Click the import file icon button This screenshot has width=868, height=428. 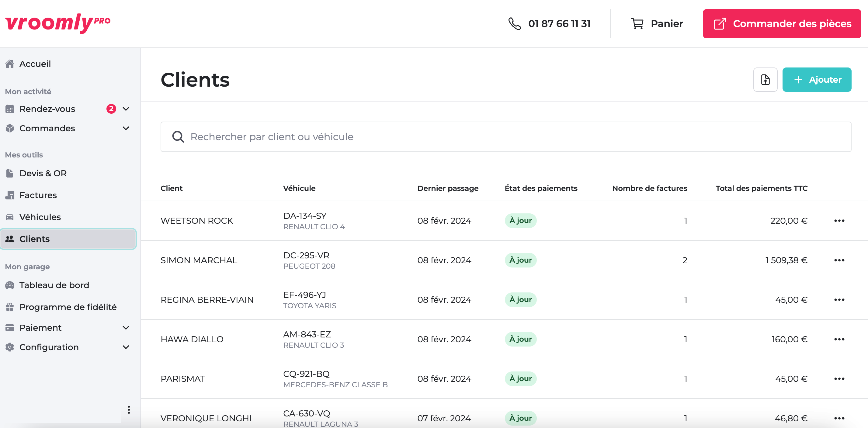[x=765, y=80]
